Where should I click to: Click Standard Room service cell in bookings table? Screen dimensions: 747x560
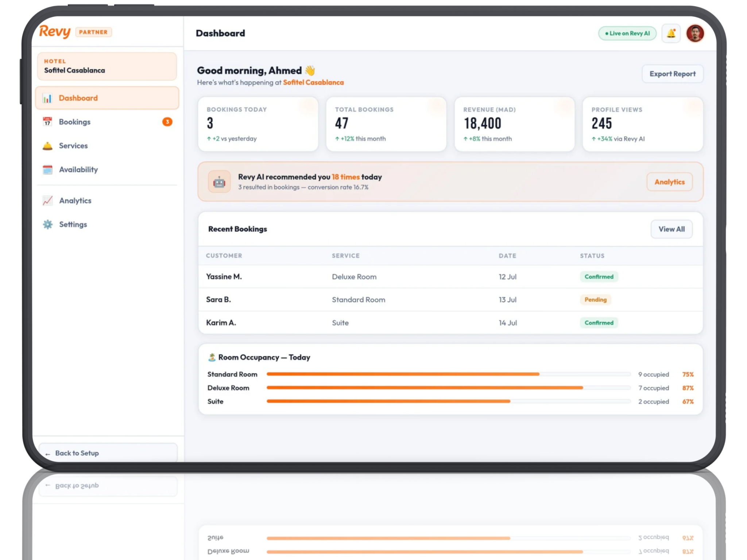coord(359,300)
